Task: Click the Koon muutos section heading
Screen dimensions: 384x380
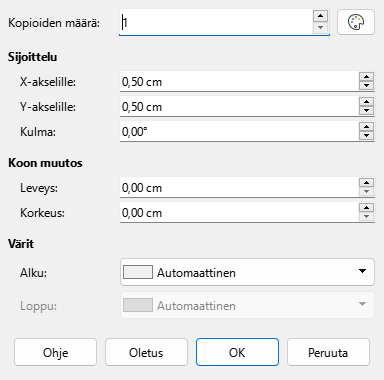Action: [x=45, y=163]
